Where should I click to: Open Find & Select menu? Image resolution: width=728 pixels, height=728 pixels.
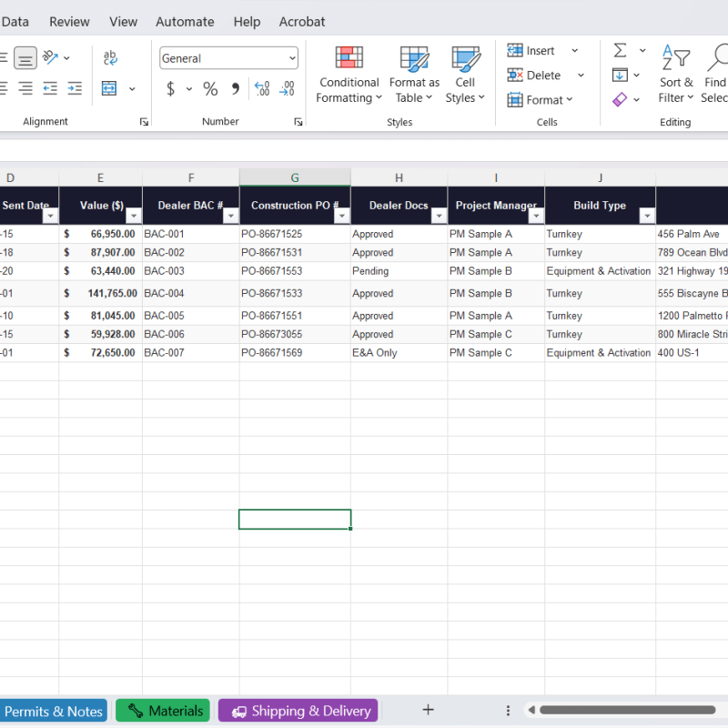714,75
